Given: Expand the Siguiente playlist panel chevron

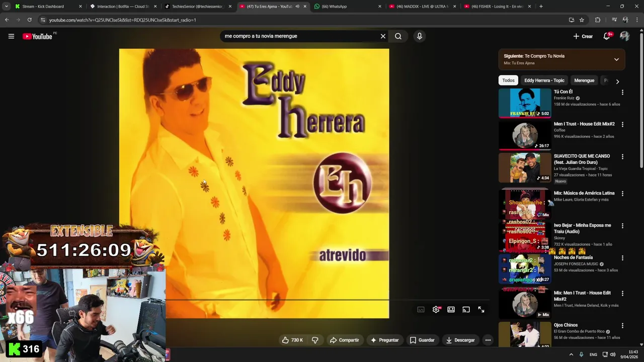Looking at the screenshot, I should [616, 59].
